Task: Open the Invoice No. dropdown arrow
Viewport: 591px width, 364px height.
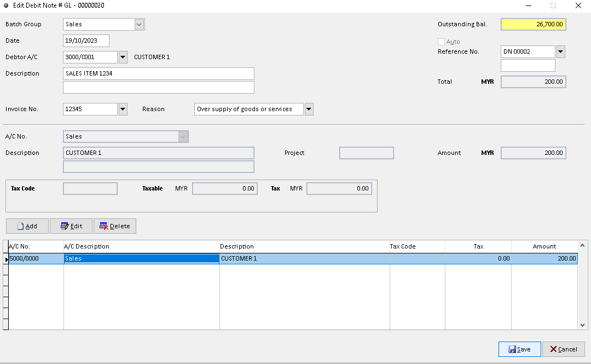Action: pyautogui.click(x=123, y=109)
